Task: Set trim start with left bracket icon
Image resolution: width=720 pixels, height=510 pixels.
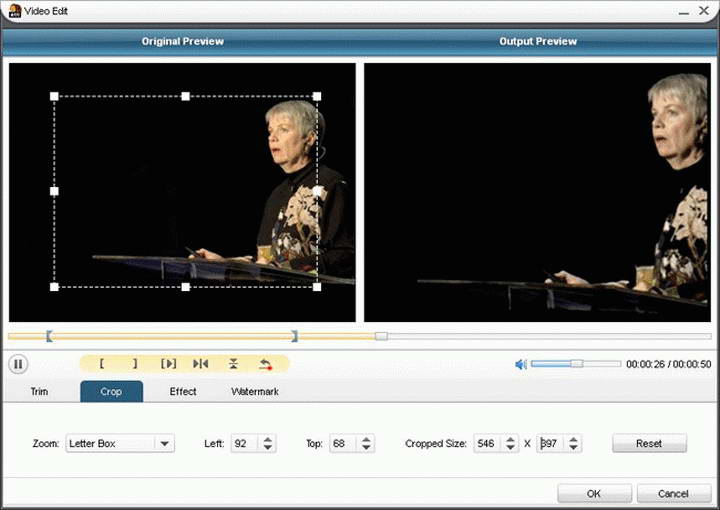Action: [x=101, y=364]
